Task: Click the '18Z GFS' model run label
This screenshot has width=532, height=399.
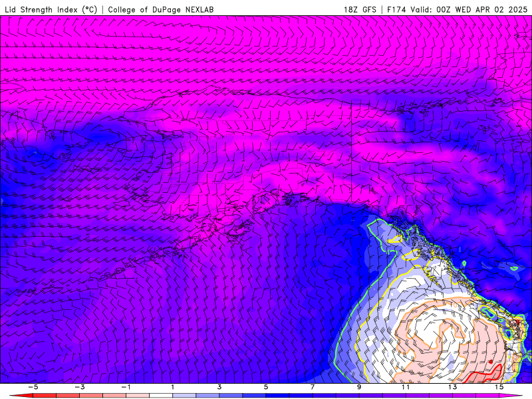Action: (x=360, y=9)
